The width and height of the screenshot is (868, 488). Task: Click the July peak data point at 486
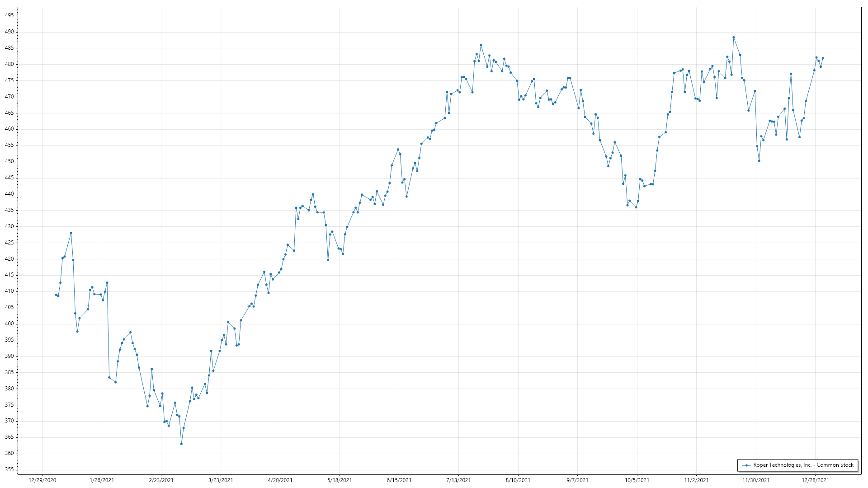pos(481,45)
